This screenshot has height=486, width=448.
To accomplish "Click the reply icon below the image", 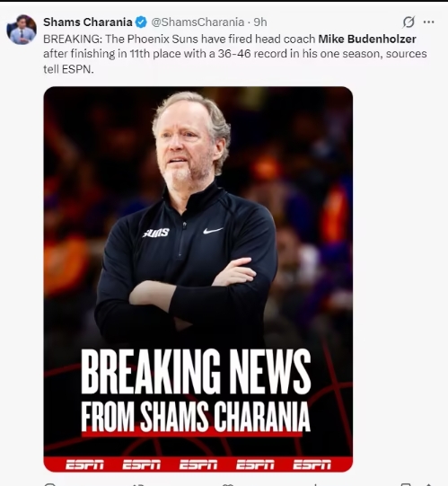I will pyautogui.click(x=50, y=484).
